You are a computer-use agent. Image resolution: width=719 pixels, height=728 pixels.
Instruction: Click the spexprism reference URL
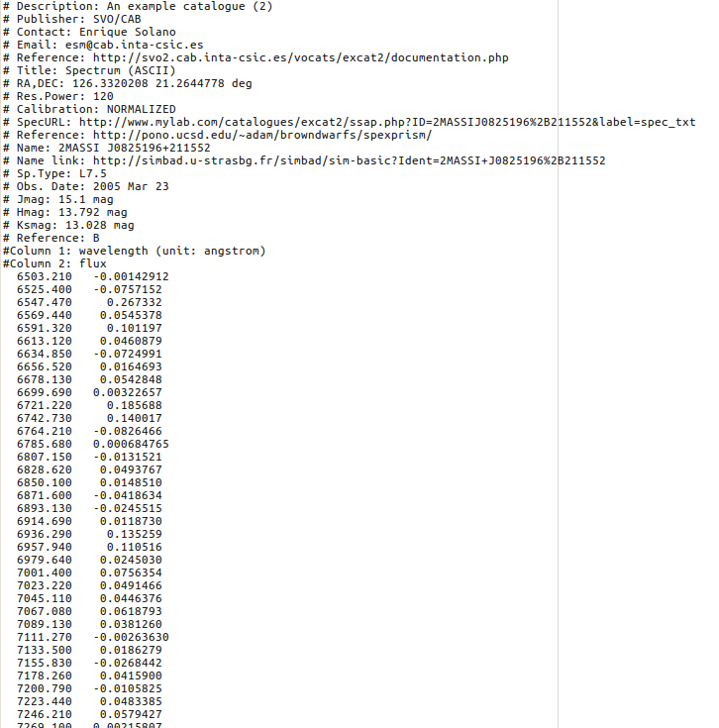point(262,135)
